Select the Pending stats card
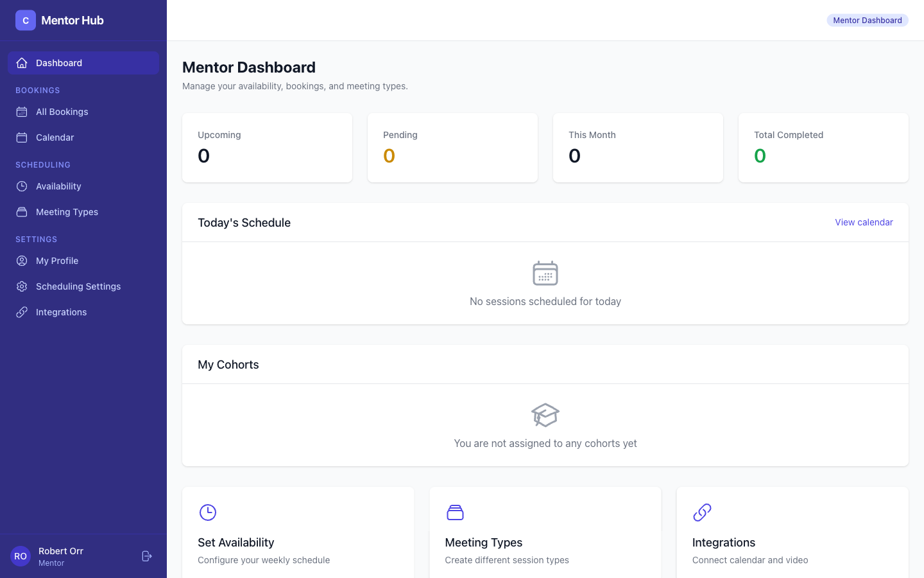Screen dimensions: 924x578 pyautogui.click(x=452, y=147)
